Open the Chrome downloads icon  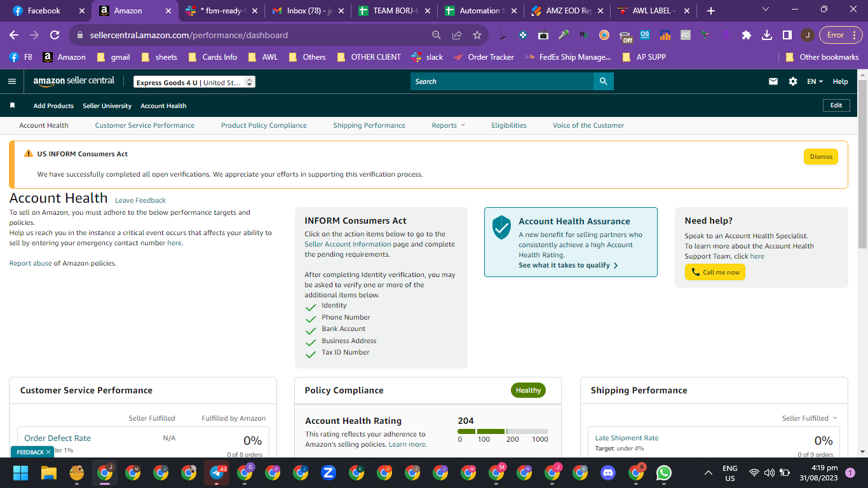(x=767, y=35)
